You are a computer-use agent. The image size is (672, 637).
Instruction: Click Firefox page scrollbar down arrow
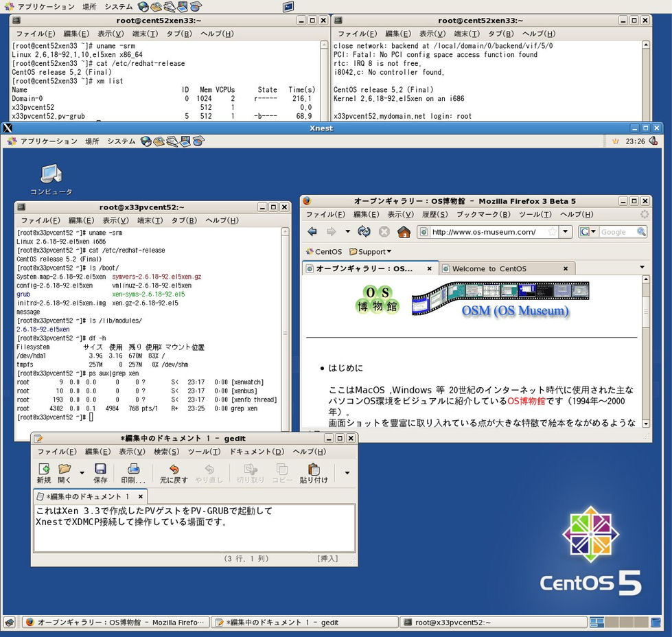coord(646,424)
